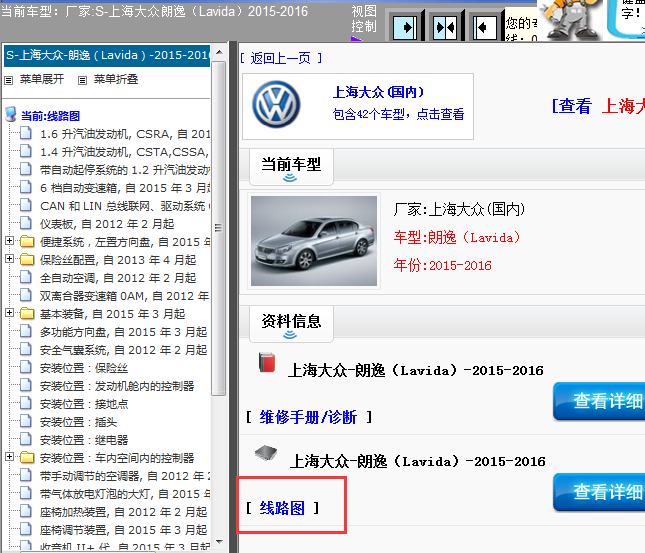
Task: Open the 上海大众 (国内) brand link
Action: click(x=378, y=92)
